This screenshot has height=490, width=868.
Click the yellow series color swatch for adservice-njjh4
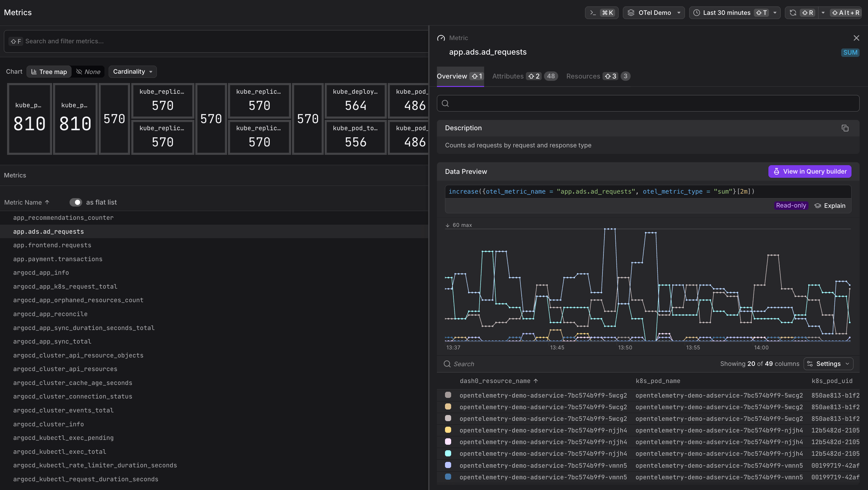tap(448, 430)
